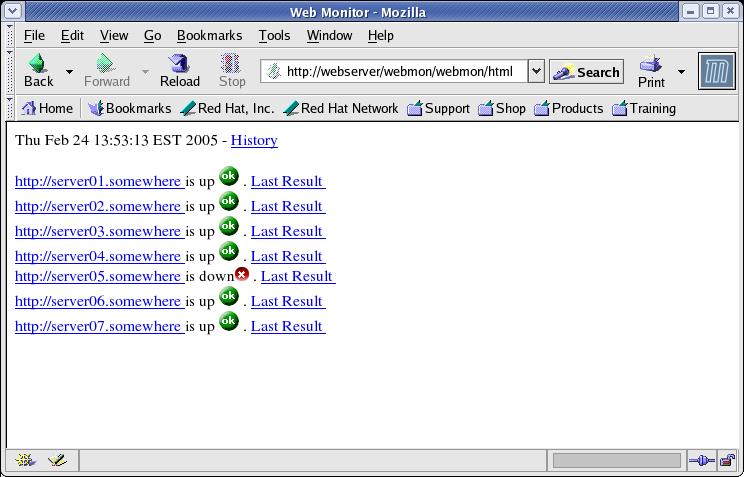Click the Stop loading icon

[231, 65]
